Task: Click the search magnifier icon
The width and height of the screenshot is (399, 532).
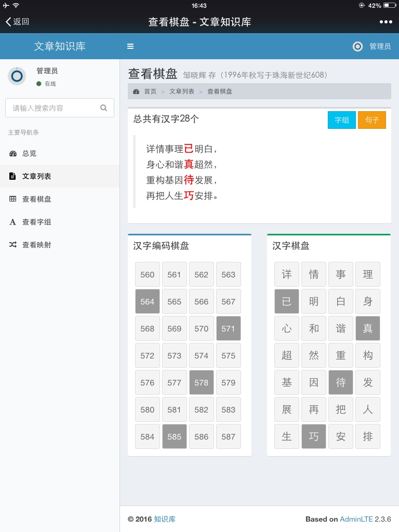Action: (103, 108)
